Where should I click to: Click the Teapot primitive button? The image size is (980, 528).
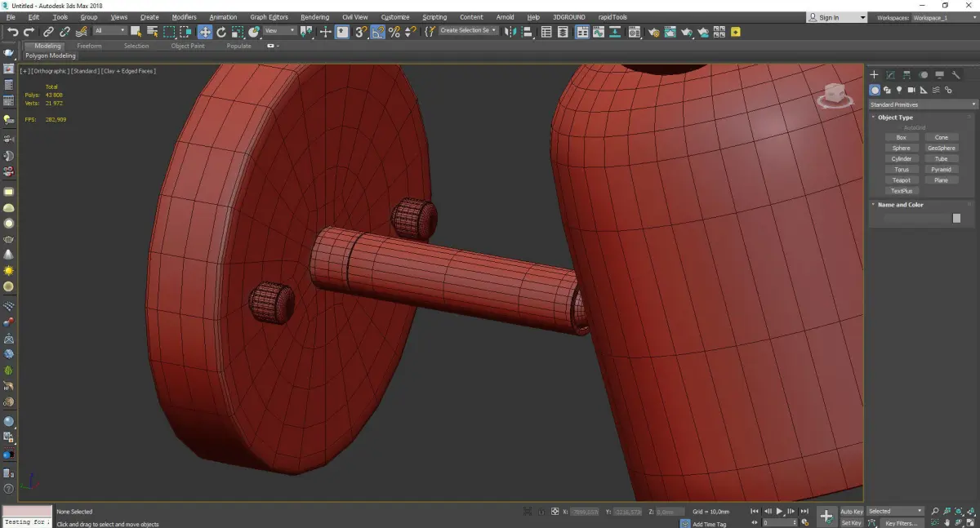pos(901,180)
